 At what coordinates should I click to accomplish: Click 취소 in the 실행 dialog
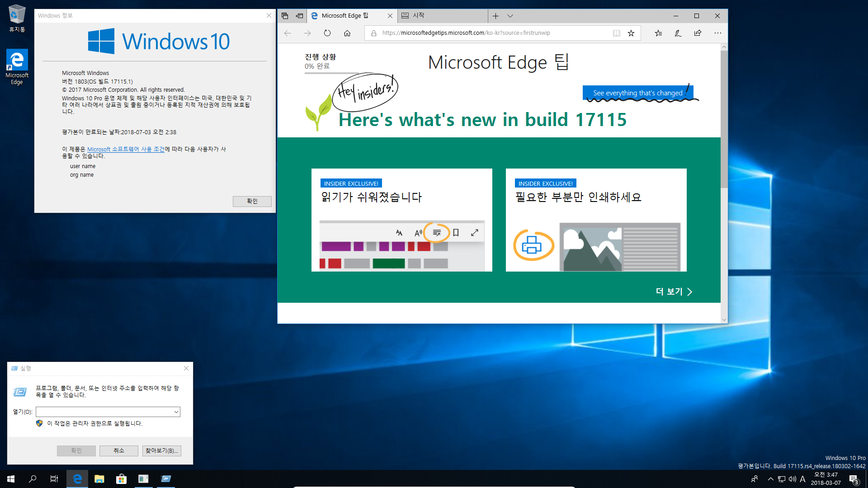point(119,450)
